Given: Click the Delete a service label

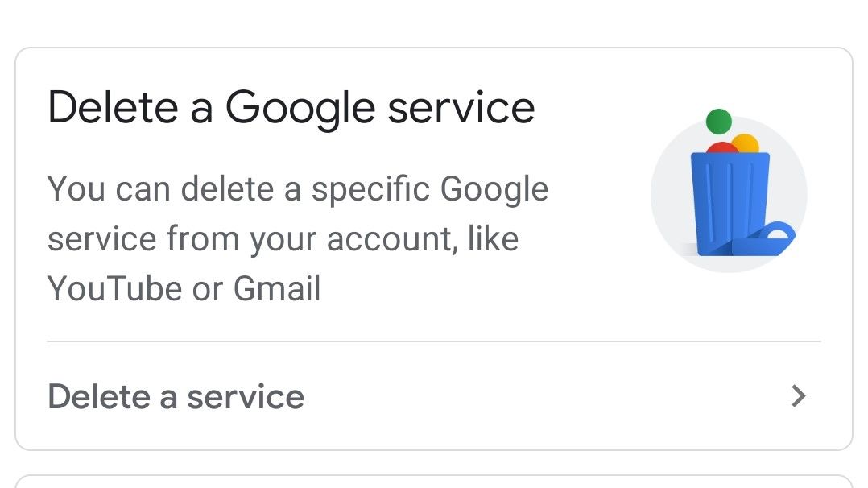Looking at the screenshot, I should click(x=176, y=396).
